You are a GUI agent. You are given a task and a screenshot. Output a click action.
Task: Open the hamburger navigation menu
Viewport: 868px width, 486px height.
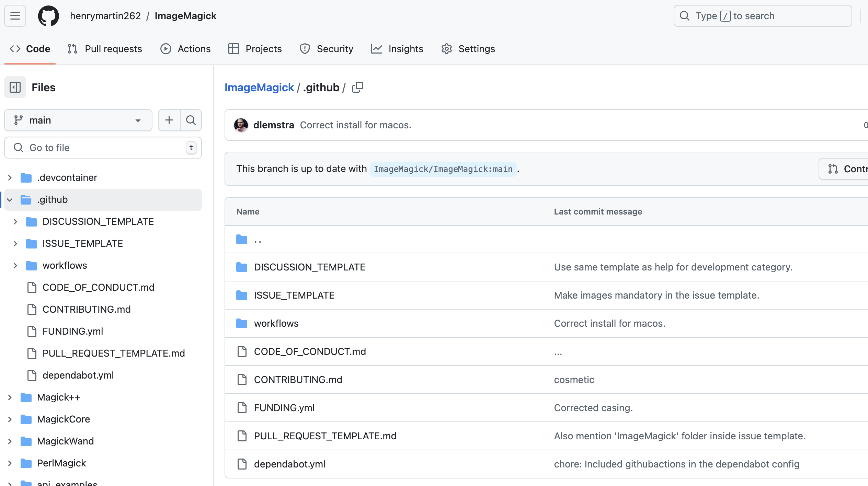point(15,16)
